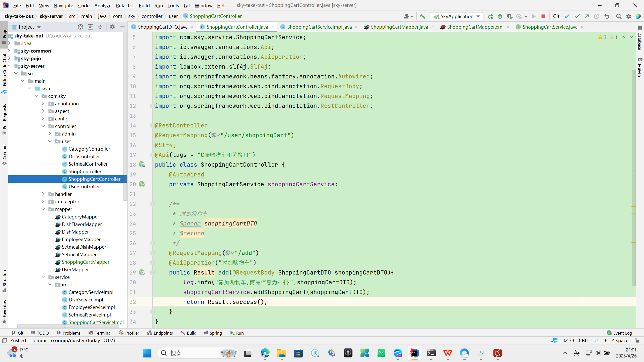Click the editor vertical scrollbar

click(633, 176)
